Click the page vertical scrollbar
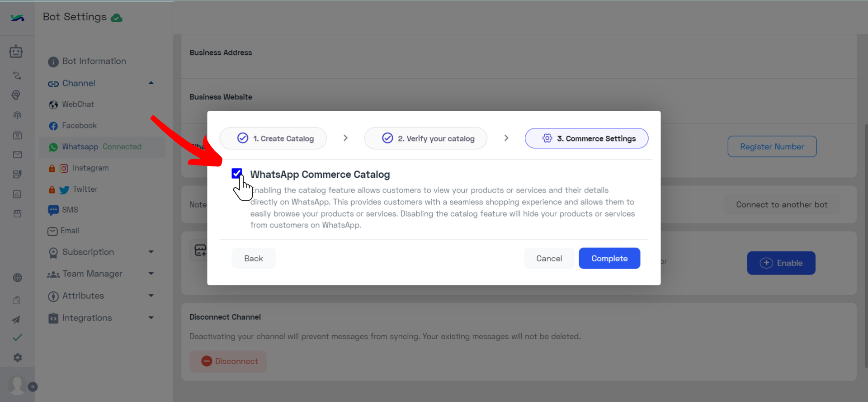 (x=866, y=246)
